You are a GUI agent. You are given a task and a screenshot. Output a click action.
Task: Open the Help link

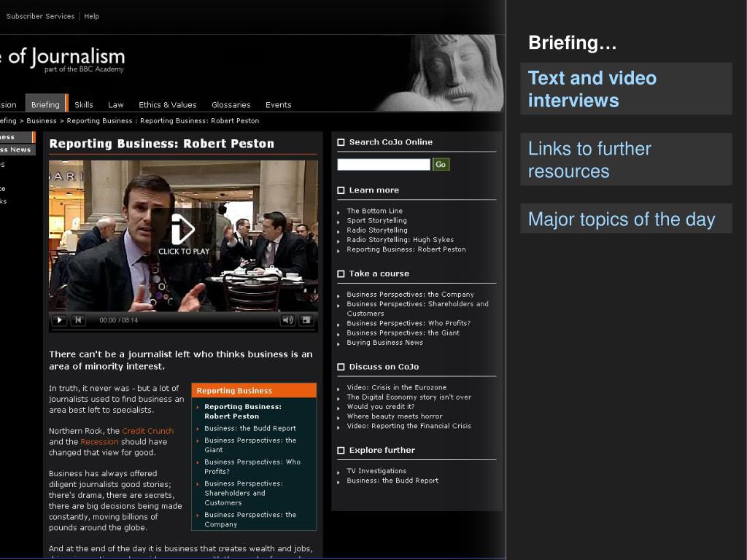(91, 16)
